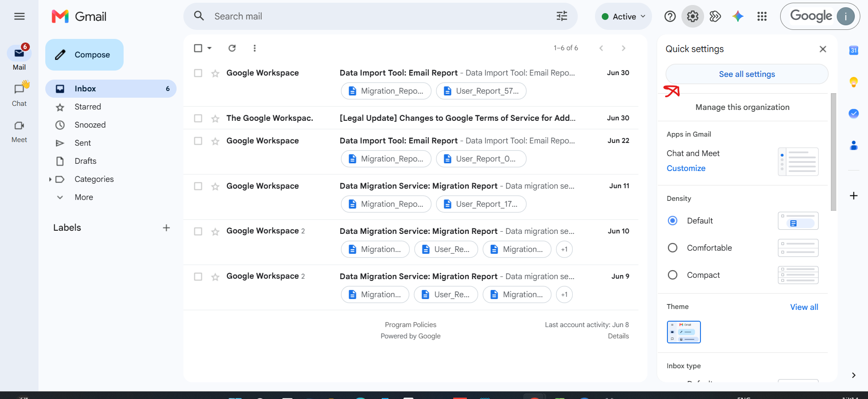
Task: Select the current theme thumbnail
Action: coord(684,332)
